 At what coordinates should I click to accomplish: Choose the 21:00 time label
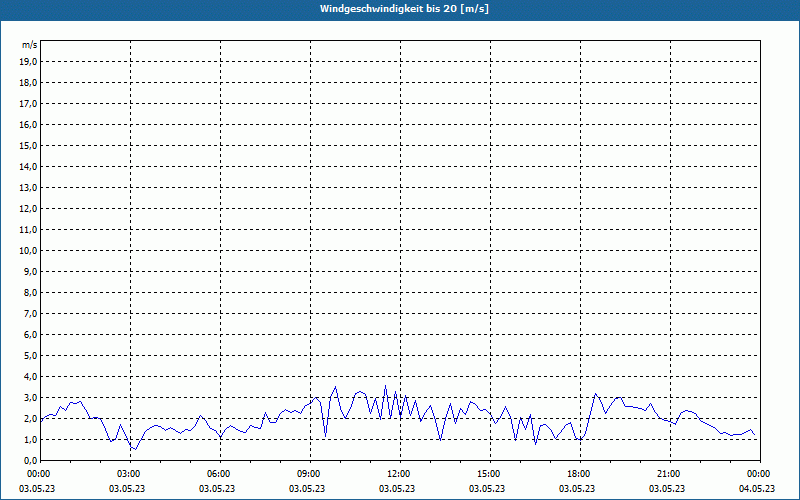coord(670,474)
